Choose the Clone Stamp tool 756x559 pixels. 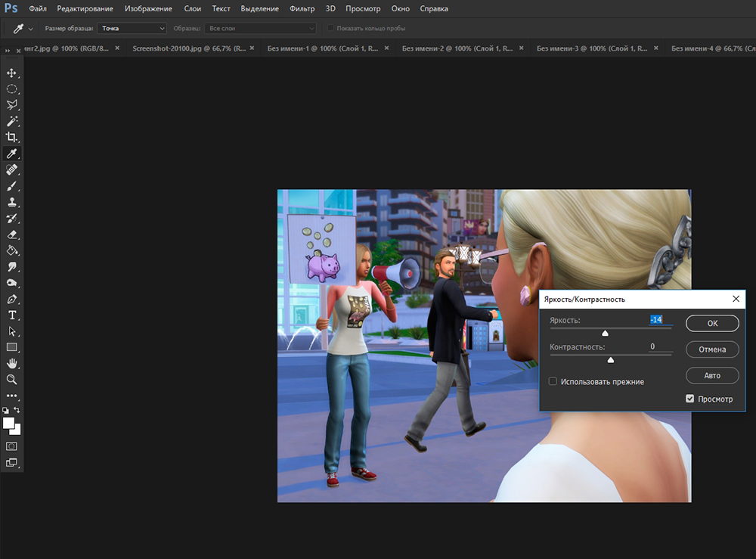coord(11,202)
